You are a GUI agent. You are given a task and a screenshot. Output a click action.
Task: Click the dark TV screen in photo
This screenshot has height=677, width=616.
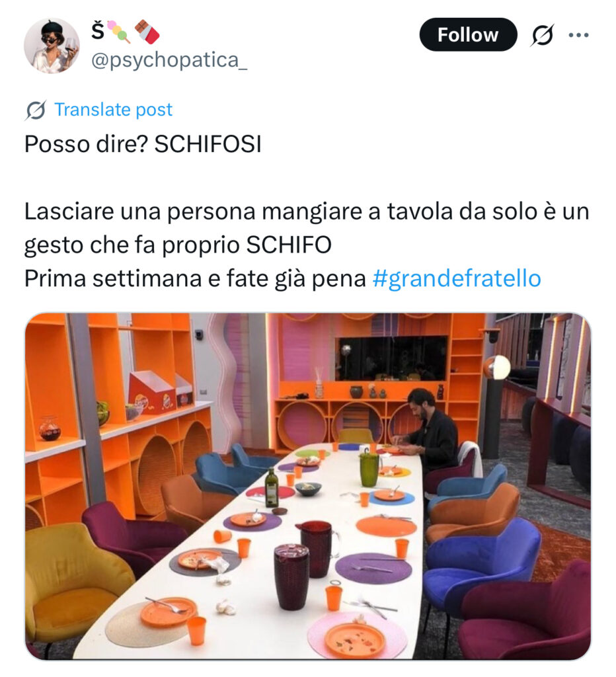point(393,359)
